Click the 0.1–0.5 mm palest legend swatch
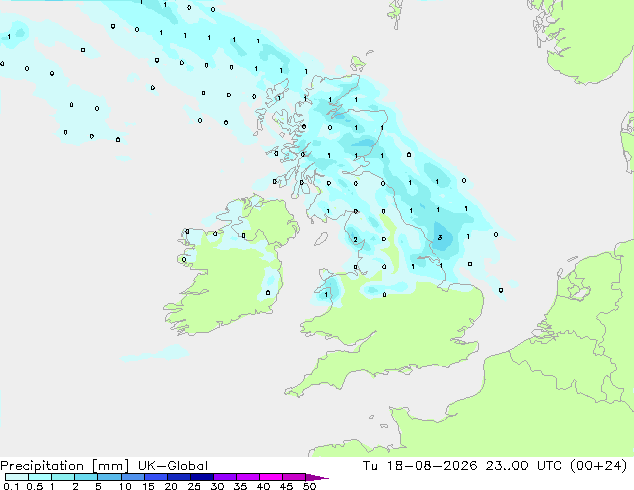634x490 pixels. point(17,477)
